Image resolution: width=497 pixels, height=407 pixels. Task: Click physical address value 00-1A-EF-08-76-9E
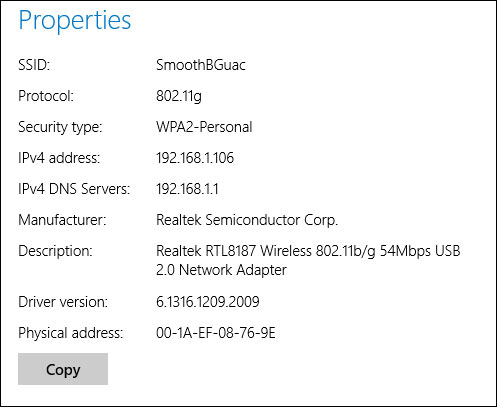tap(216, 333)
